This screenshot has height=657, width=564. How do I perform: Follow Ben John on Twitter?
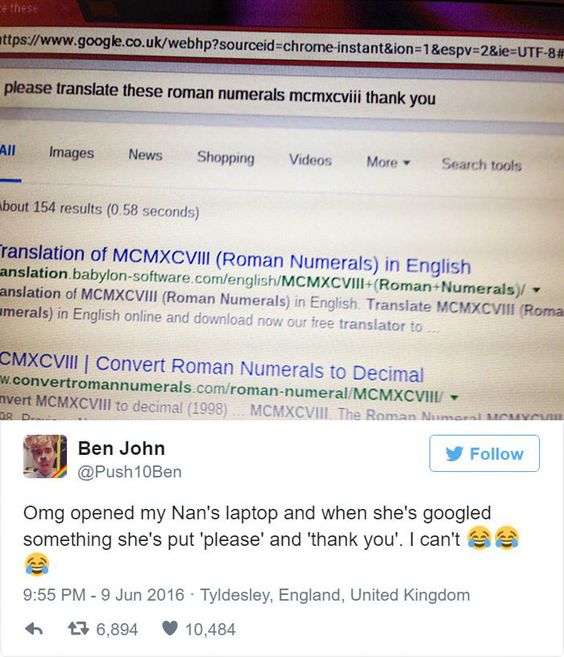point(484,453)
